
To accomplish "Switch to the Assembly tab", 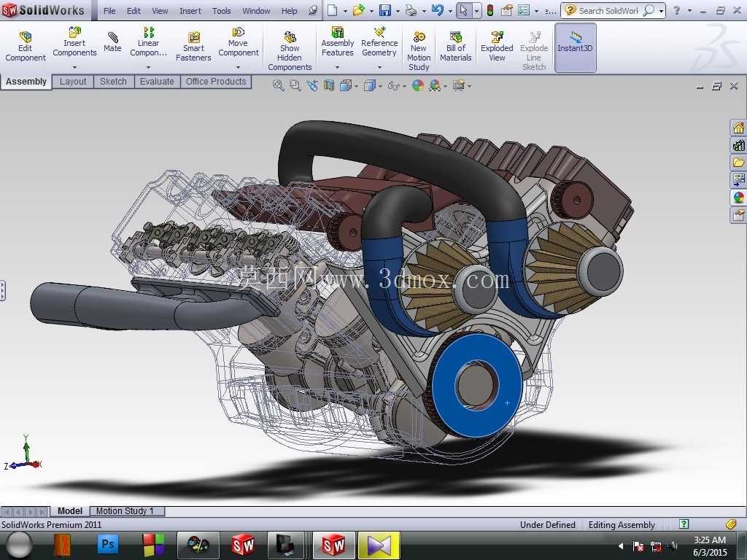I will (x=26, y=82).
